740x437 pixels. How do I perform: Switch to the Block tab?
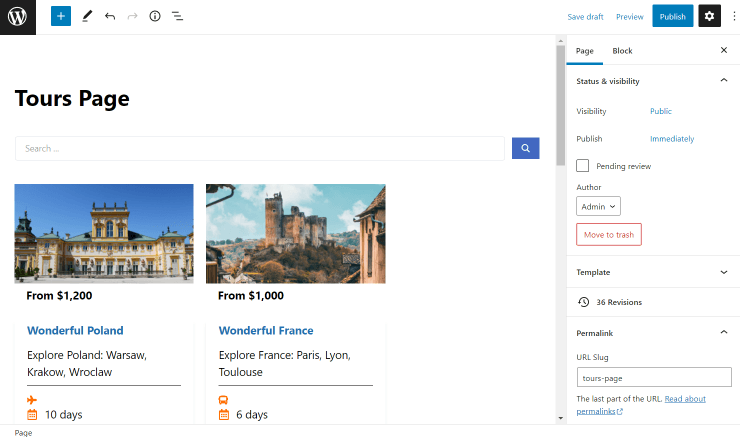pyautogui.click(x=622, y=51)
